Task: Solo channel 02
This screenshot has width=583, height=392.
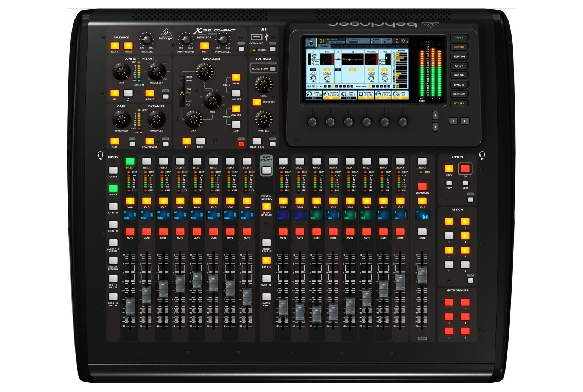Action: tap(147, 201)
